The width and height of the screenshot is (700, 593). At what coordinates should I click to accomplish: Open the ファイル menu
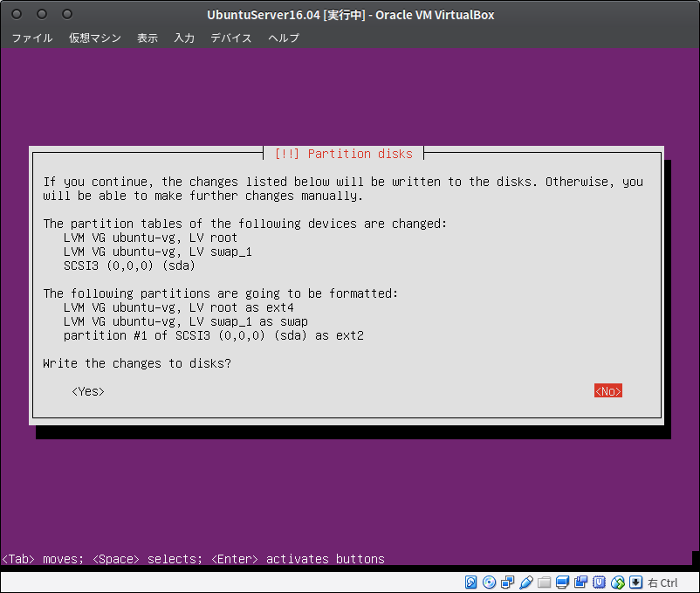coord(32,38)
